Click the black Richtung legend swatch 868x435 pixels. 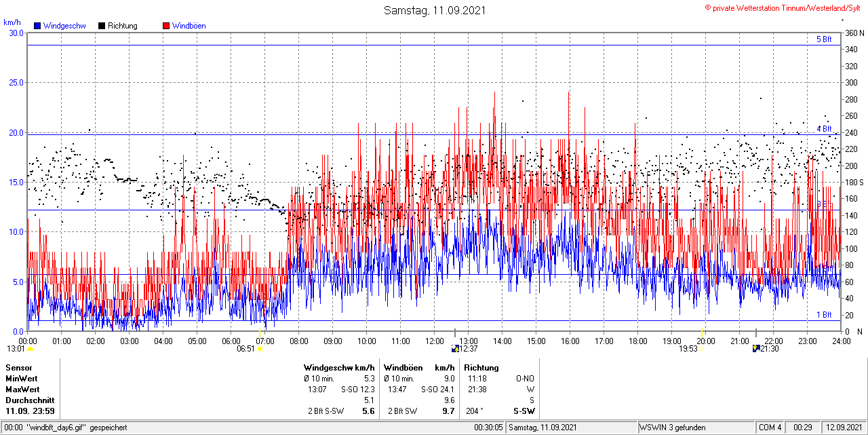(x=101, y=26)
